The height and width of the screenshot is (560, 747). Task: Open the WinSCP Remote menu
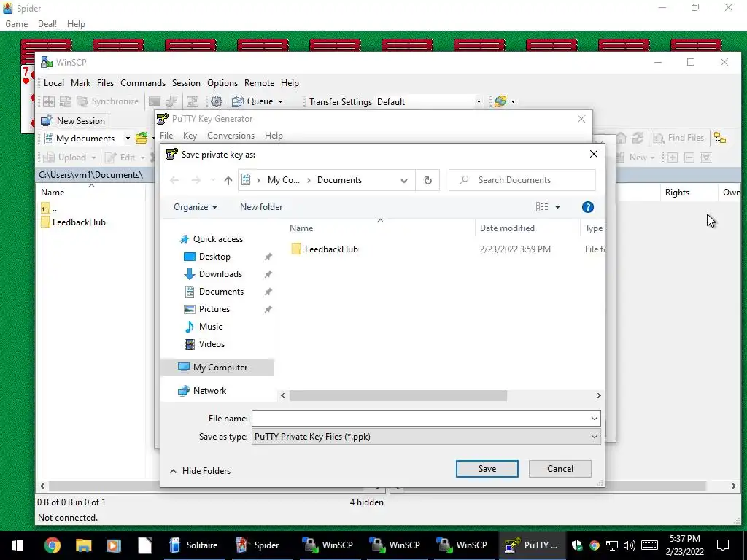pos(259,83)
